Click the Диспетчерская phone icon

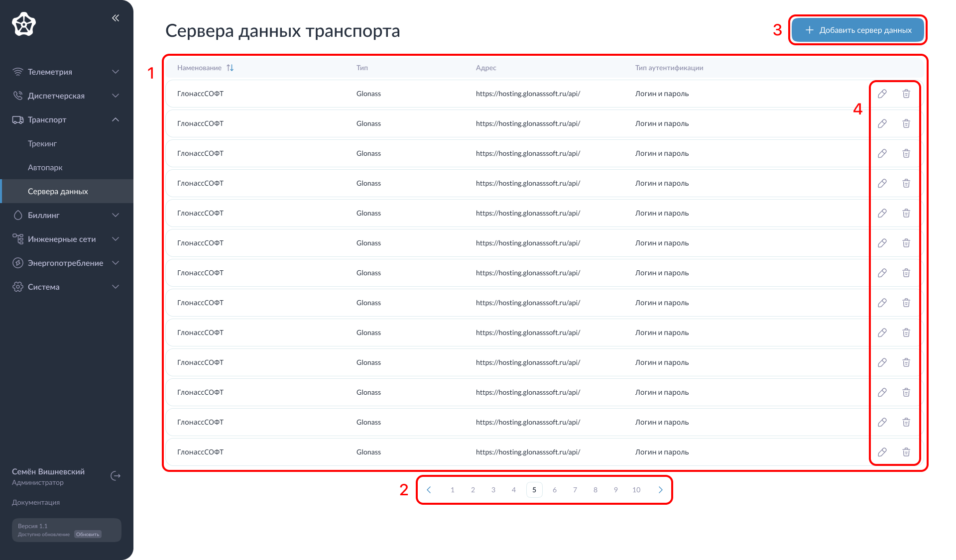(x=18, y=95)
